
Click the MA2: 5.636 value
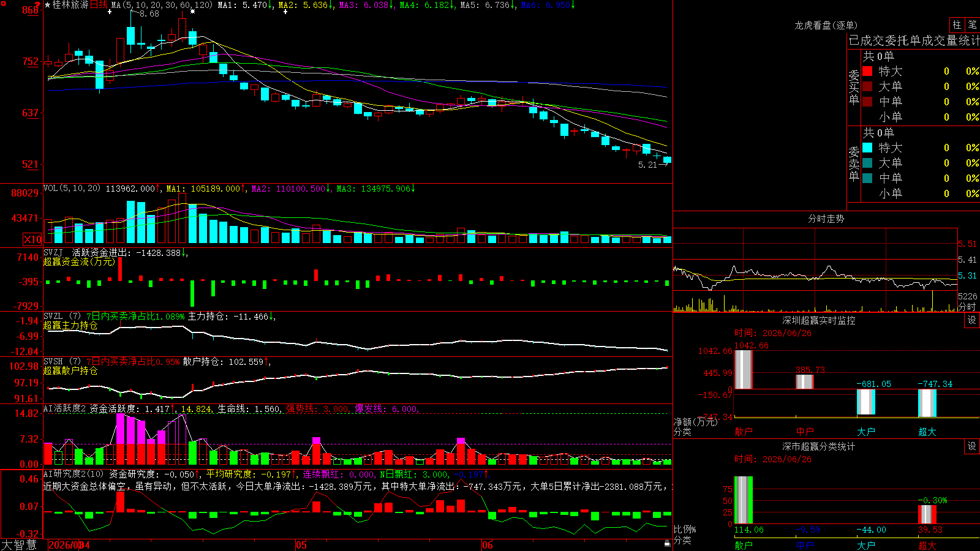click(305, 5)
